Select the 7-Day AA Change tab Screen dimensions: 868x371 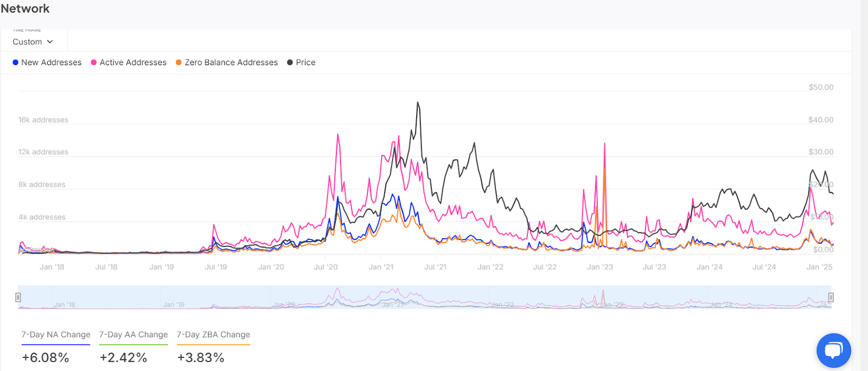pos(133,335)
